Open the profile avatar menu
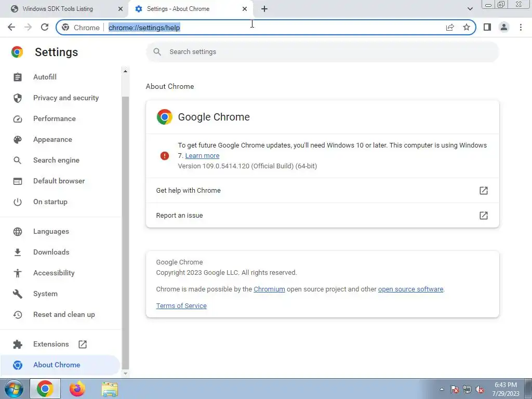Viewport: 532px width, 399px height. pyautogui.click(x=504, y=27)
